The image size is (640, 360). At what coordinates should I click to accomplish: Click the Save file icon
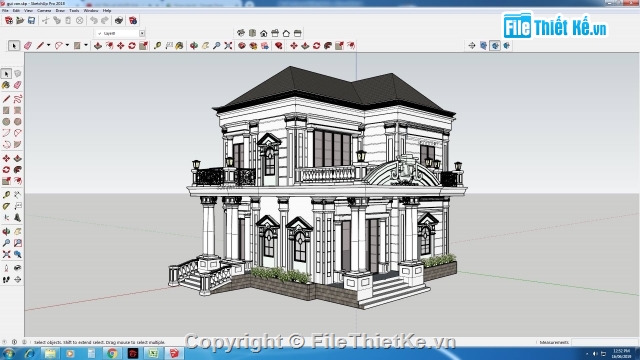31,20
